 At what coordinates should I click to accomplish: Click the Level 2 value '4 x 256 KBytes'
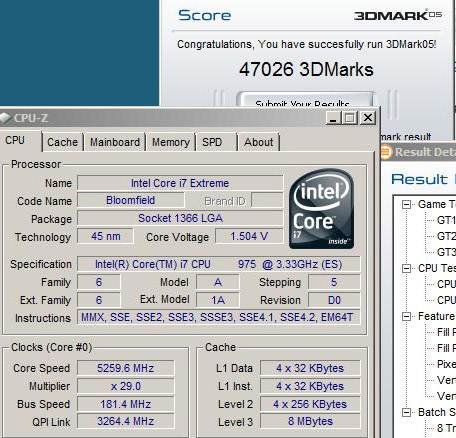310,404
